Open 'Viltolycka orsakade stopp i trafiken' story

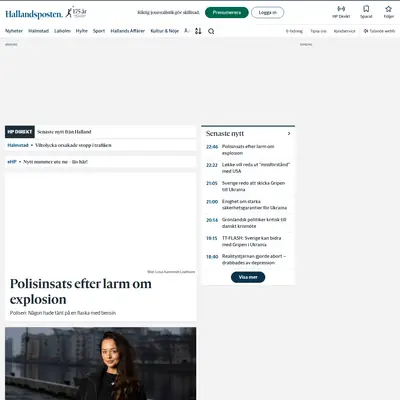tap(73, 145)
